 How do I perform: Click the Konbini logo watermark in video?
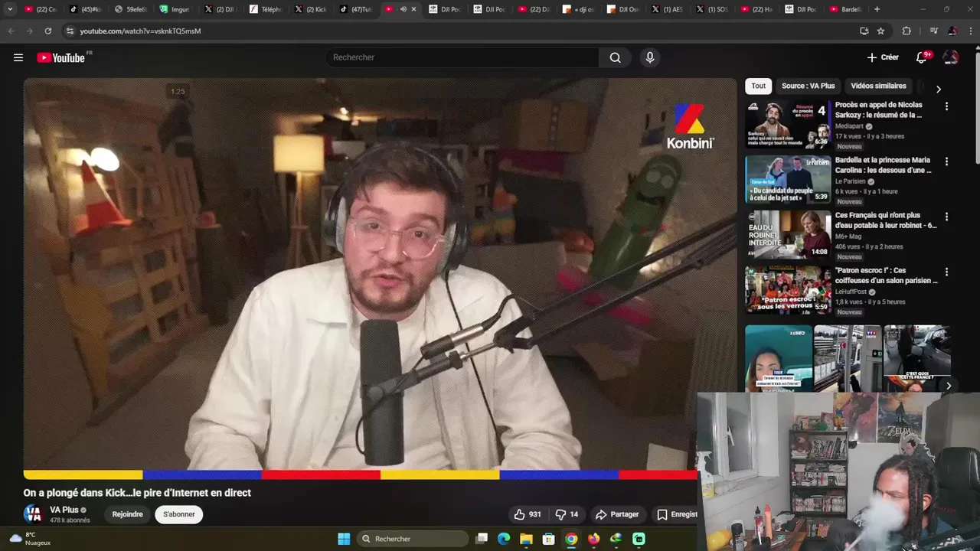690,126
